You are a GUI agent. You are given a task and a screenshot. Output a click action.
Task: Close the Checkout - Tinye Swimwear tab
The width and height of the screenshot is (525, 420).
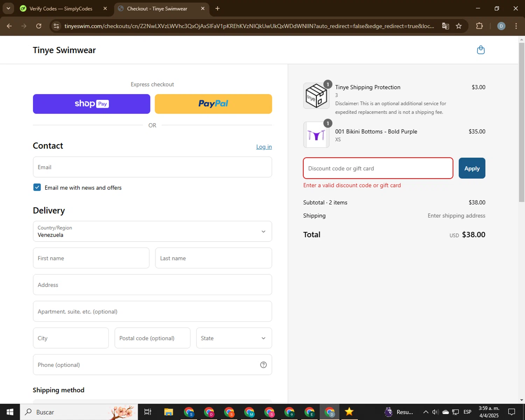pyautogui.click(x=203, y=8)
